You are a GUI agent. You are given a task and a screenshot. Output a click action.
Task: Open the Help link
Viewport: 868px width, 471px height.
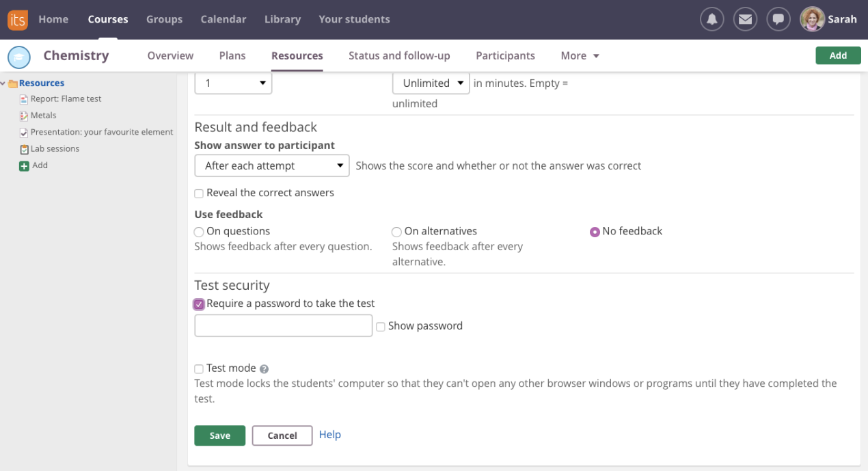(x=329, y=435)
